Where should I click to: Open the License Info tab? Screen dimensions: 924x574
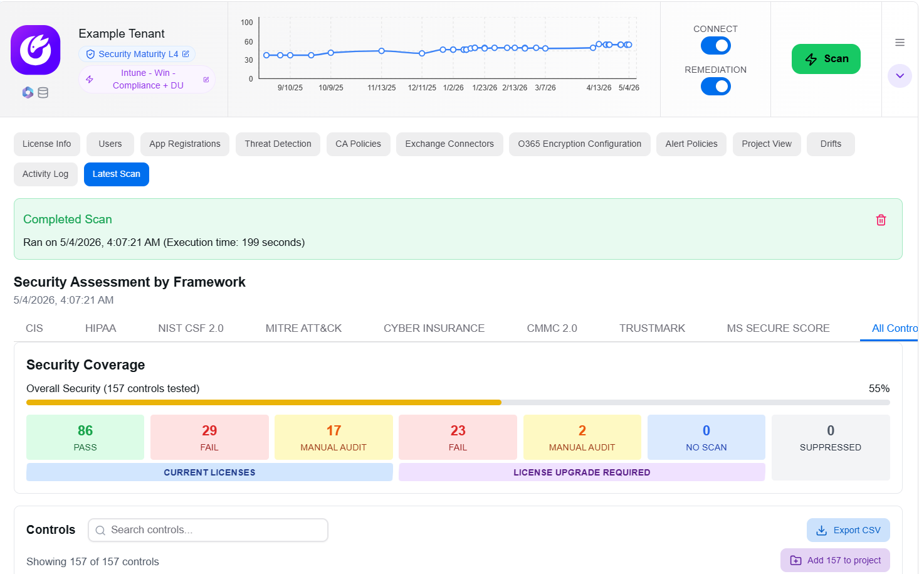(x=47, y=144)
